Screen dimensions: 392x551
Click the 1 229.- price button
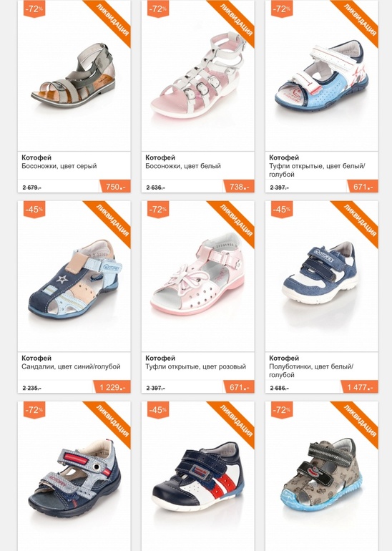click(112, 387)
